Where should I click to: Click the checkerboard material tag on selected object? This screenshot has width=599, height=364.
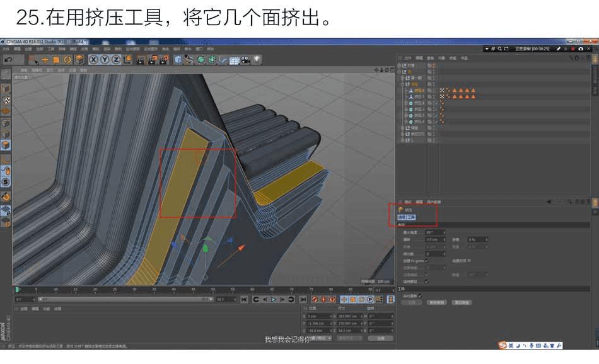[x=442, y=91]
